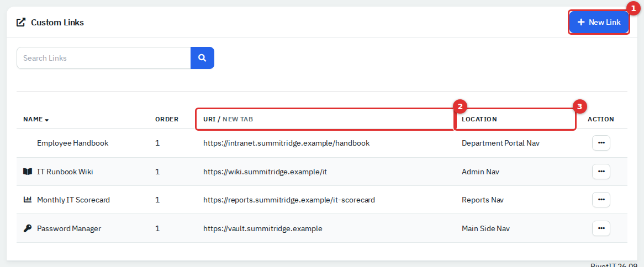Image resolution: width=644 pixels, height=267 pixels.
Task: Open the Employee Handbook link name
Action: [73, 143]
